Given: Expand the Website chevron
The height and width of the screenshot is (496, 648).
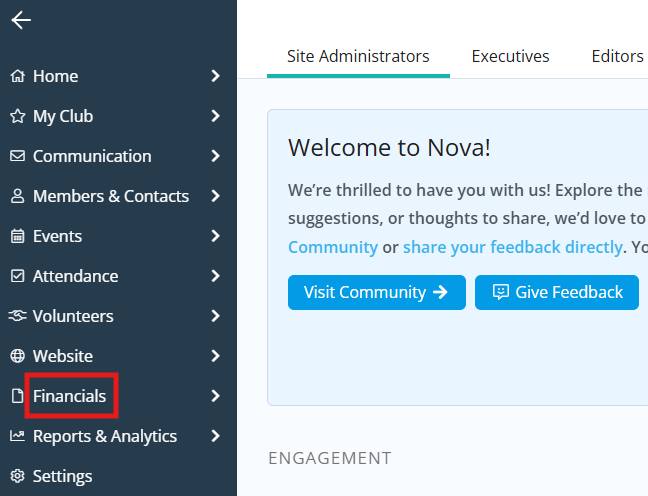Looking at the screenshot, I should click(x=215, y=356).
